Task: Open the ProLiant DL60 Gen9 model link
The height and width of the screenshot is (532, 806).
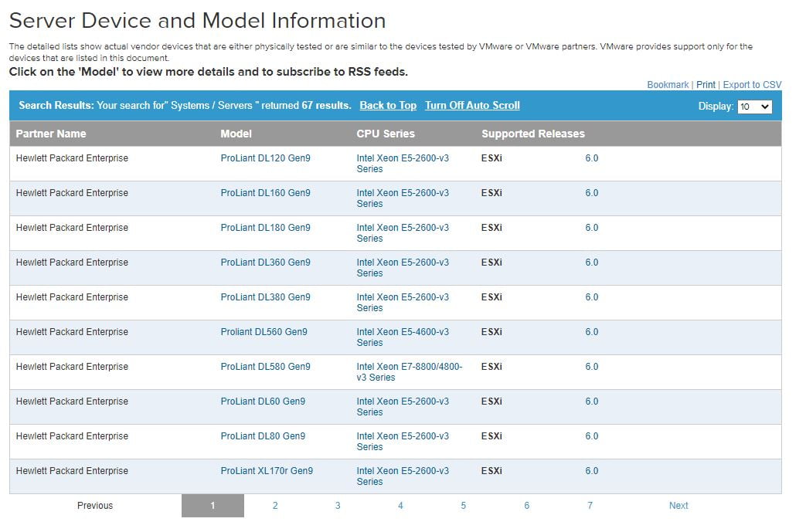Action: point(263,402)
